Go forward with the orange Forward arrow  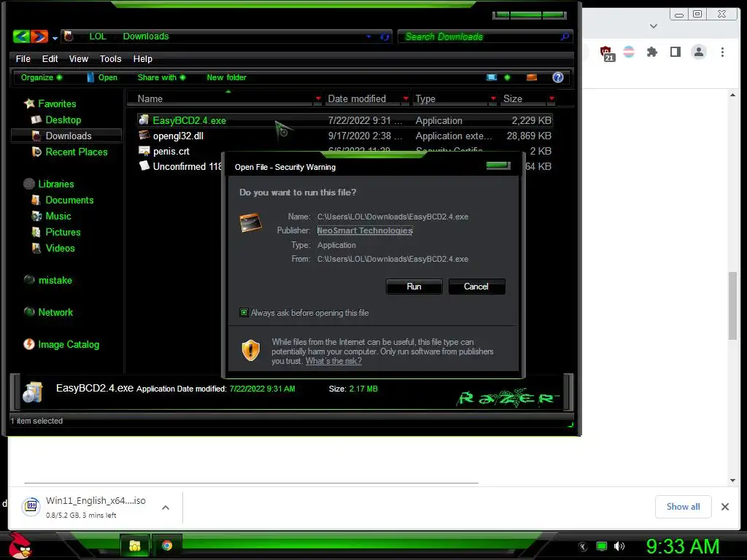(x=39, y=36)
